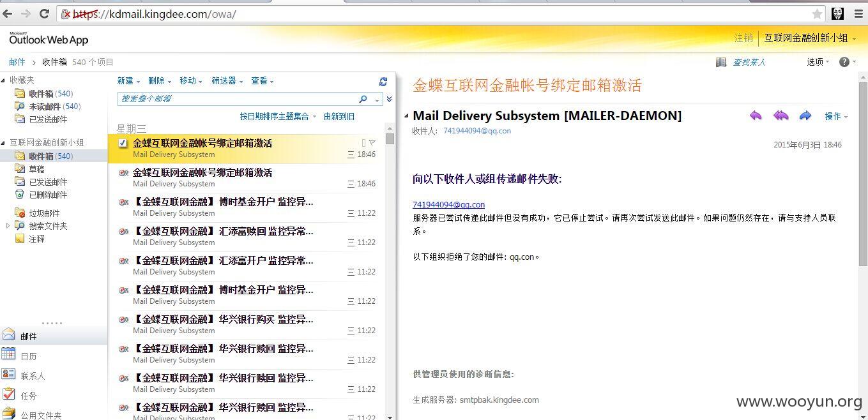Image resolution: width=868 pixels, height=420 pixels.
Task: Expand search options double chevron
Action: click(389, 99)
